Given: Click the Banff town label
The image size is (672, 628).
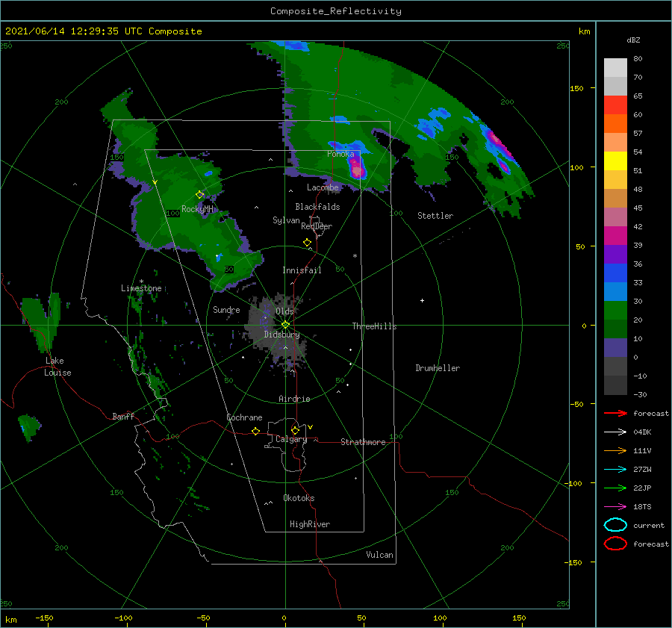Looking at the screenshot, I should [x=123, y=416].
